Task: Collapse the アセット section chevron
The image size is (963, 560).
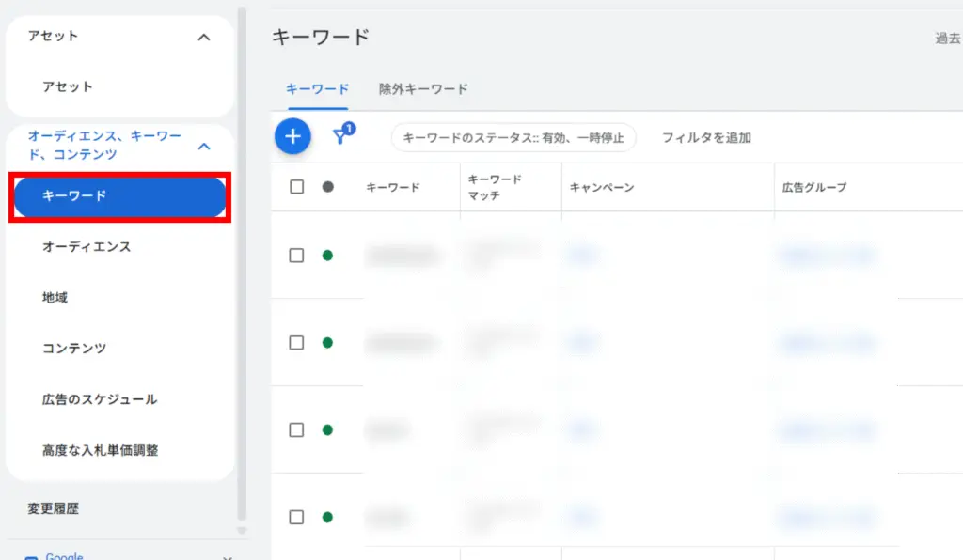Action: (204, 38)
